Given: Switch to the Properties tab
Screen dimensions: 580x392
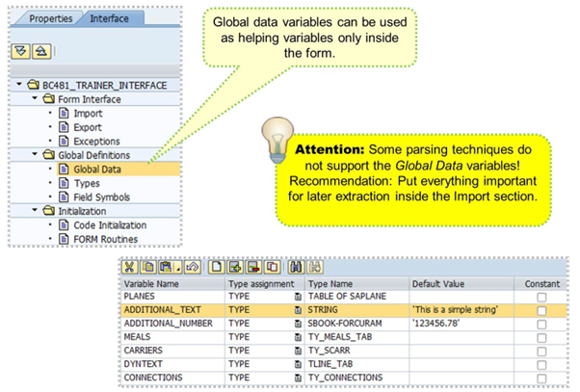Looking at the screenshot, I should coord(49,18).
